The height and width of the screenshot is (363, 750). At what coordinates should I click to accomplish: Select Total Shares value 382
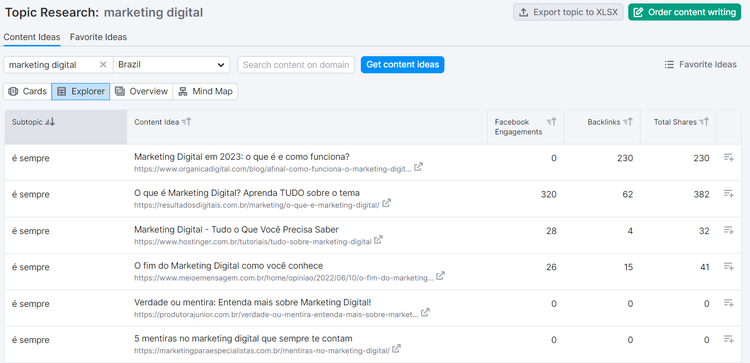click(x=702, y=194)
